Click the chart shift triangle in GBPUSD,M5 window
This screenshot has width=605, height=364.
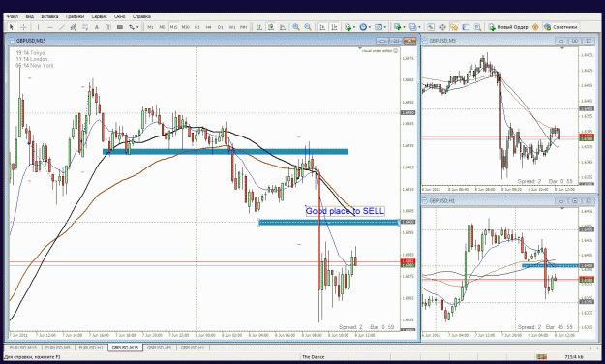(562, 48)
